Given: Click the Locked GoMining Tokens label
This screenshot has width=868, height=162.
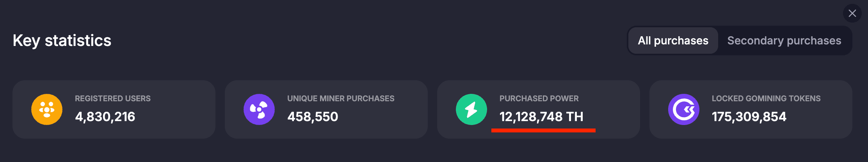Looking at the screenshot, I should pyautogui.click(x=766, y=99).
